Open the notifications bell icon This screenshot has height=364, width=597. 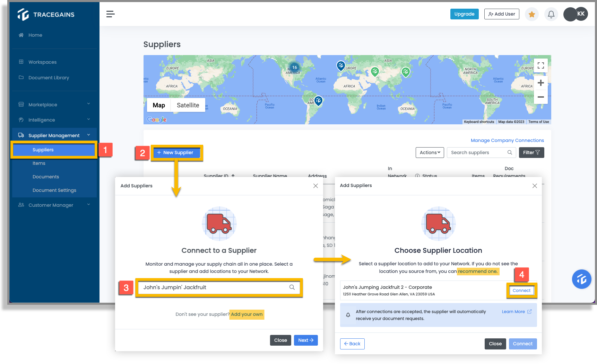pos(551,14)
